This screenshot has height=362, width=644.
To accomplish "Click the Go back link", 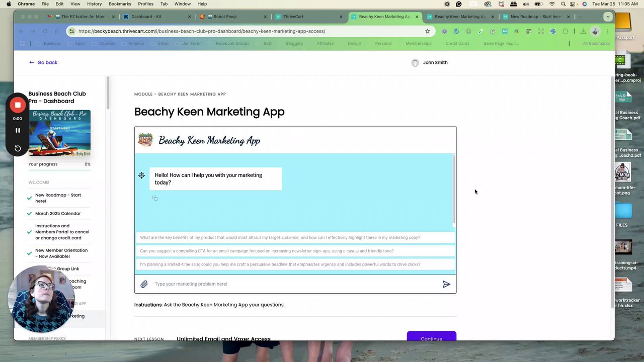I will click(43, 63).
